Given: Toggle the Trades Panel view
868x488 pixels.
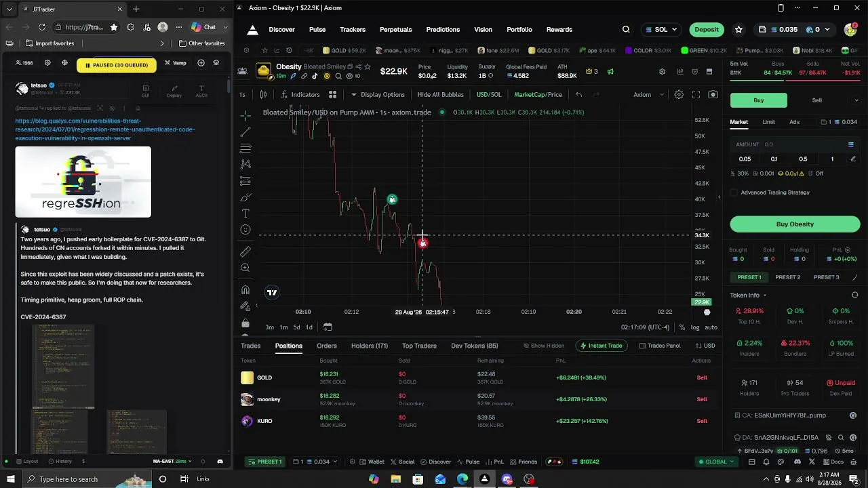Looking at the screenshot, I should click(660, 346).
